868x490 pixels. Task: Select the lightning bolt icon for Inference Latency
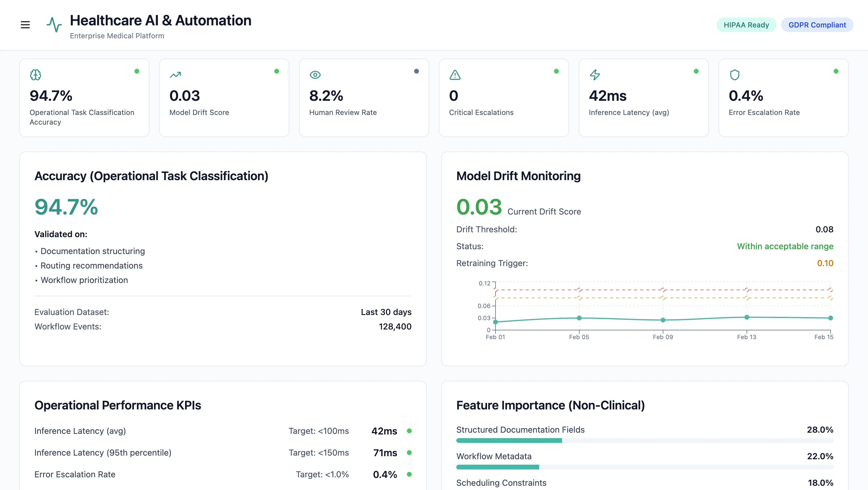click(x=594, y=75)
